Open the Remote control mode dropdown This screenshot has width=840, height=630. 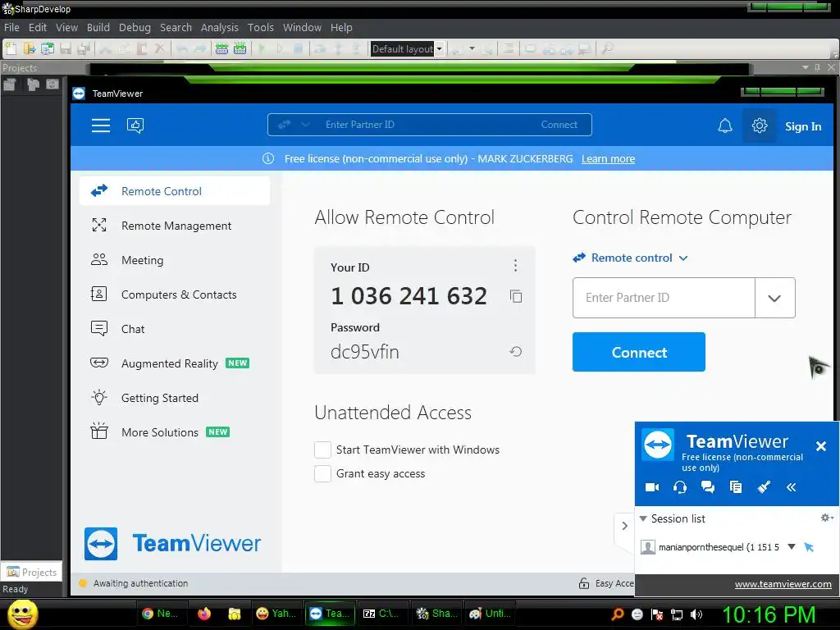(x=631, y=258)
